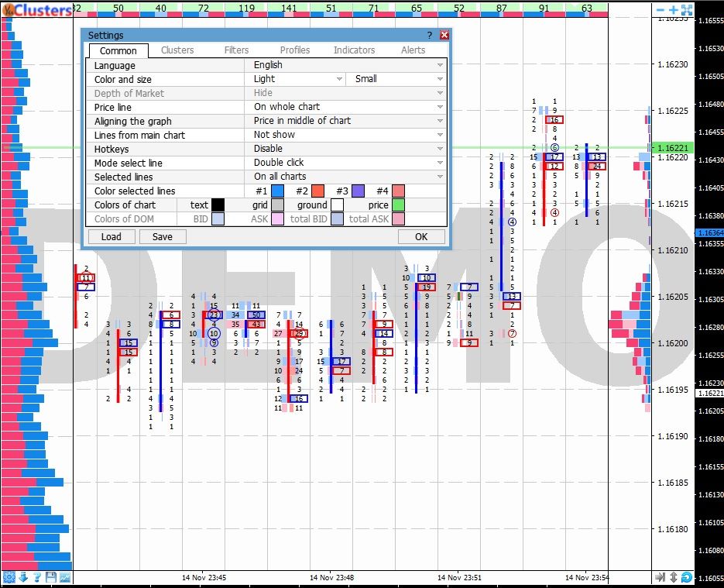Click the floppy disk save icon
This screenshot has height=588, width=724.
tap(51, 577)
